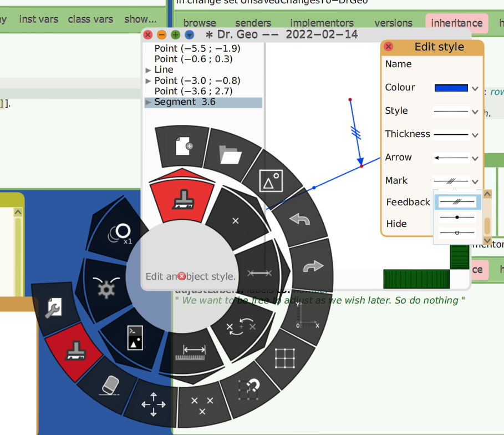Click the mark list scrollbar thumb
Screen dimensions: 504x435
coord(487,225)
